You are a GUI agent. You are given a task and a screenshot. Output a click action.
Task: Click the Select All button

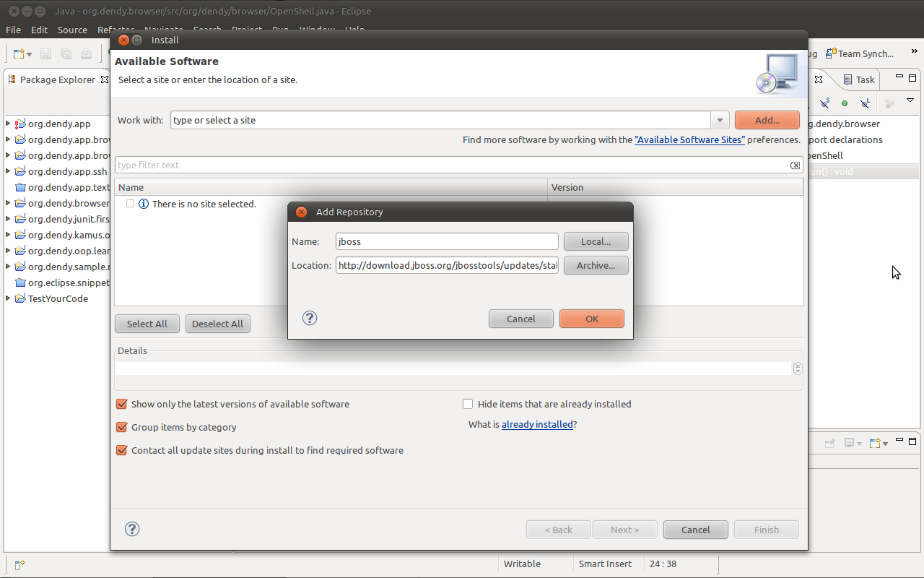tap(147, 324)
